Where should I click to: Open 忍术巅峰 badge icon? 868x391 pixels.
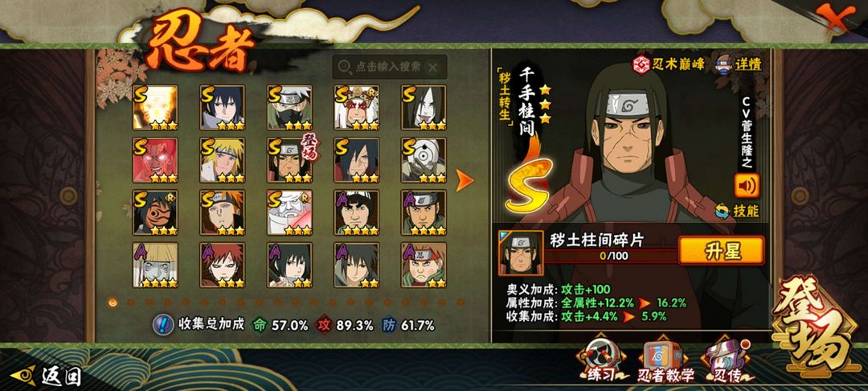click(x=641, y=65)
